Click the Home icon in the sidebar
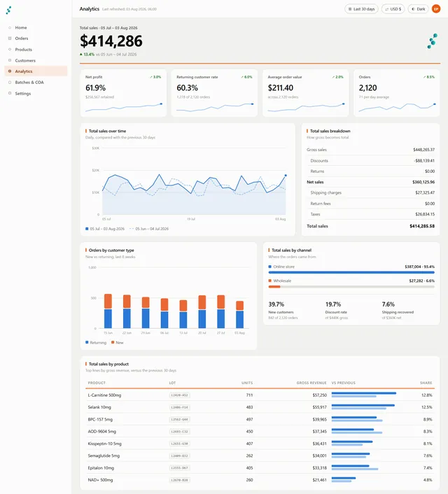Screen dimensions: 448x494 pos(10,28)
